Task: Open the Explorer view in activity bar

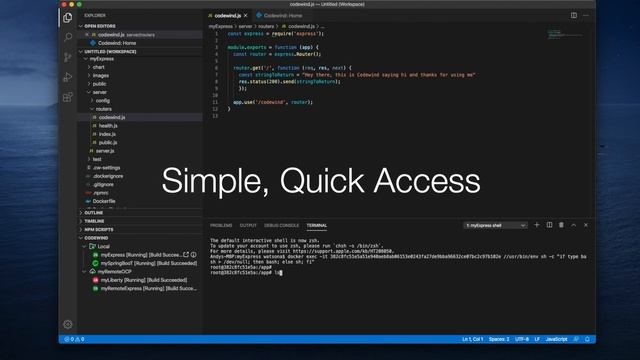Action: click(68, 18)
